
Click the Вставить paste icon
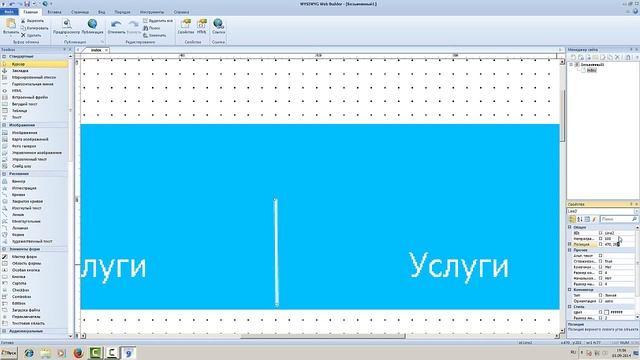pyautogui.click(x=10, y=24)
